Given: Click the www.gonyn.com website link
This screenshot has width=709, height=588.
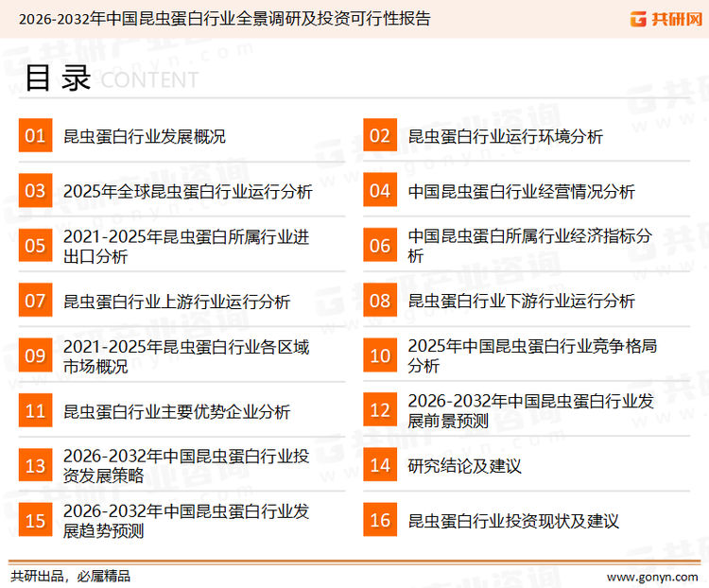Looking at the screenshot, I should (651, 576).
